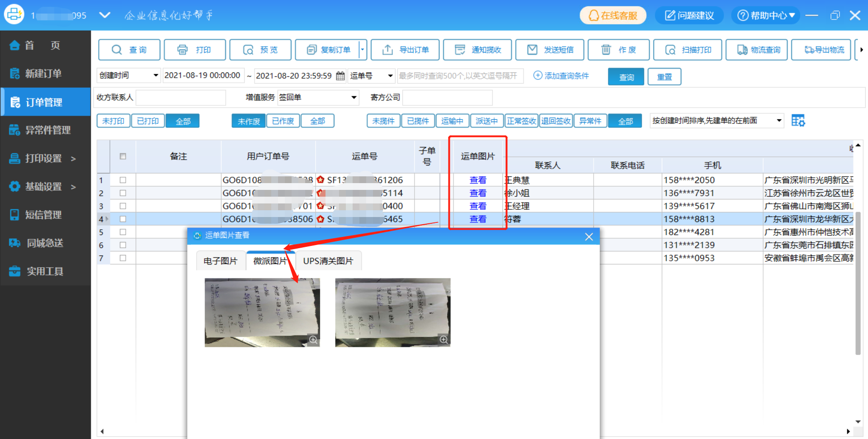Click 通知揽收 notify pickup button
The image size is (868, 439).
(x=477, y=50)
